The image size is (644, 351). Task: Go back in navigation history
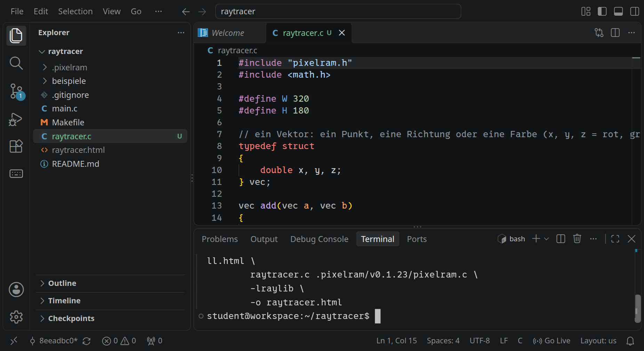point(186,11)
